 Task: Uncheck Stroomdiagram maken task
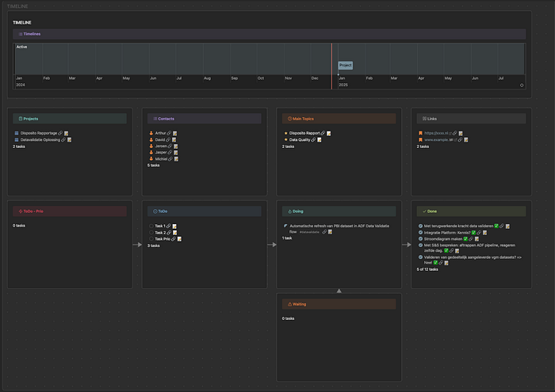coord(420,239)
